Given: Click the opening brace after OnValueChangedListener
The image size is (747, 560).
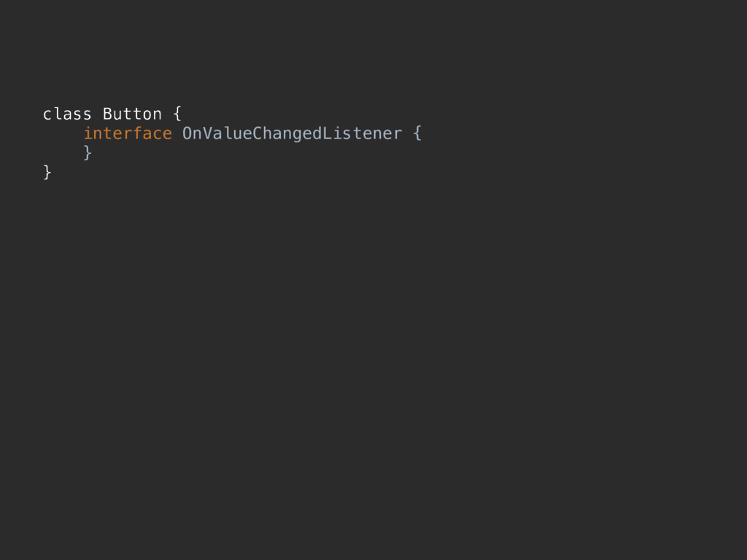Looking at the screenshot, I should click(417, 133).
